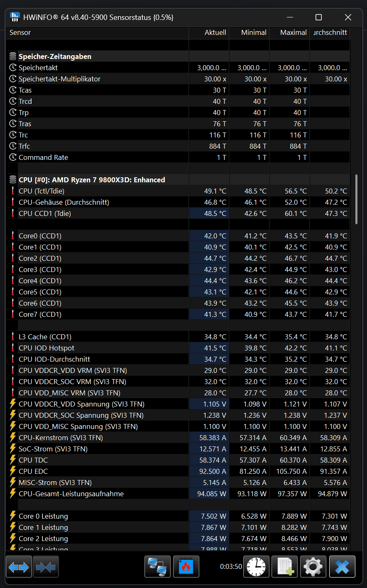Select the Command Rate timing row

(43, 157)
